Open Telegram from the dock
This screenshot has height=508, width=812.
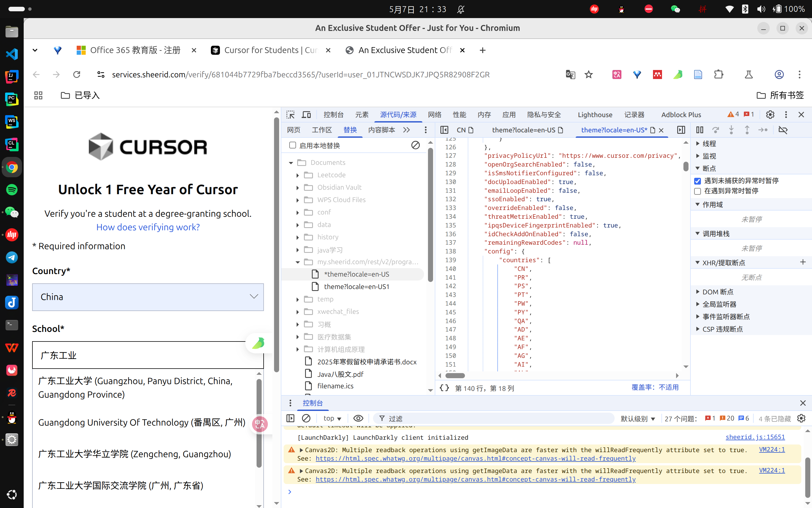[x=12, y=257]
